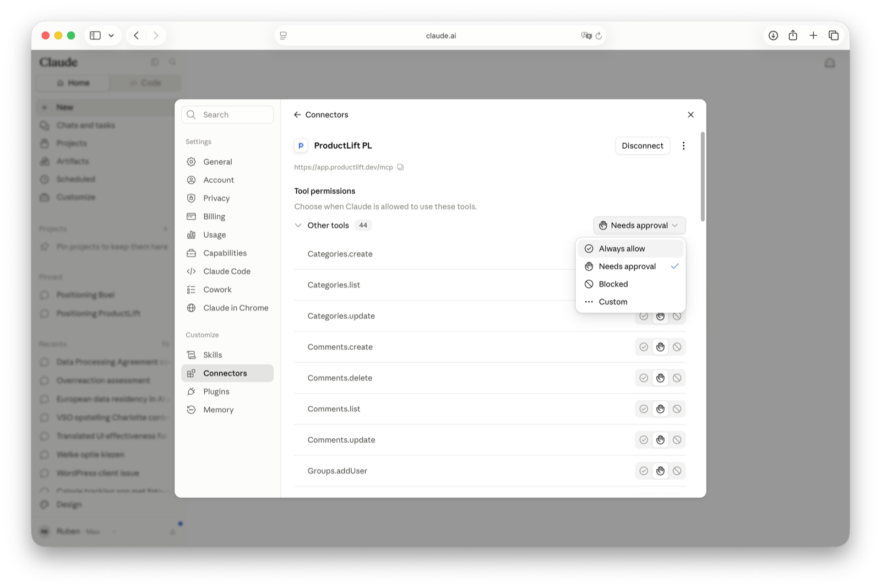Click the translate icon in the address bar
Image resolution: width=881 pixels, height=588 pixels.
(586, 36)
